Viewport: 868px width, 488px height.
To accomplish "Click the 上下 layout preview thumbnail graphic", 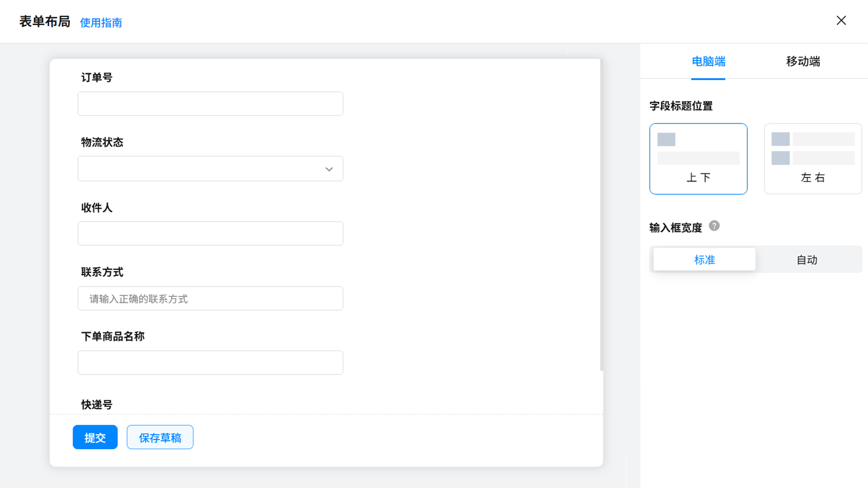I will [698, 148].
